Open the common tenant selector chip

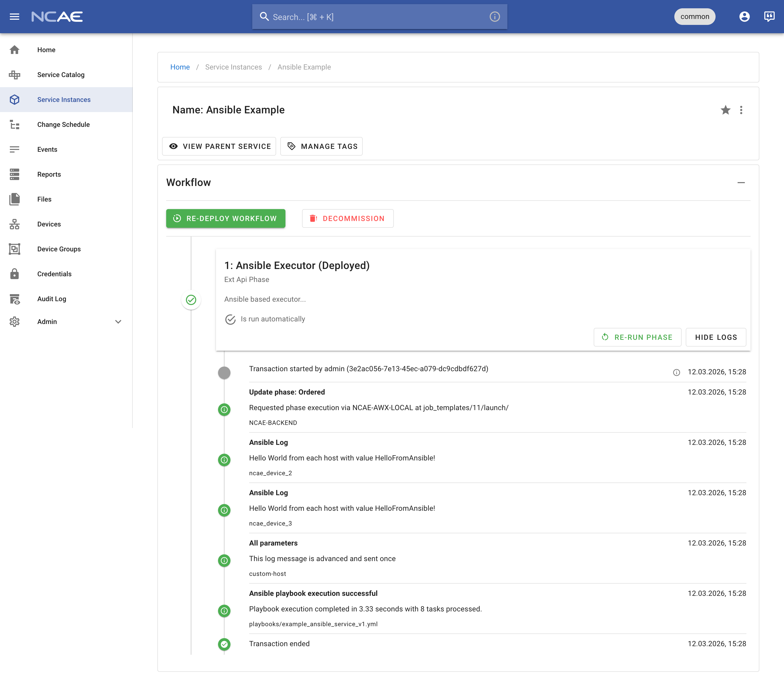(695, 17)
